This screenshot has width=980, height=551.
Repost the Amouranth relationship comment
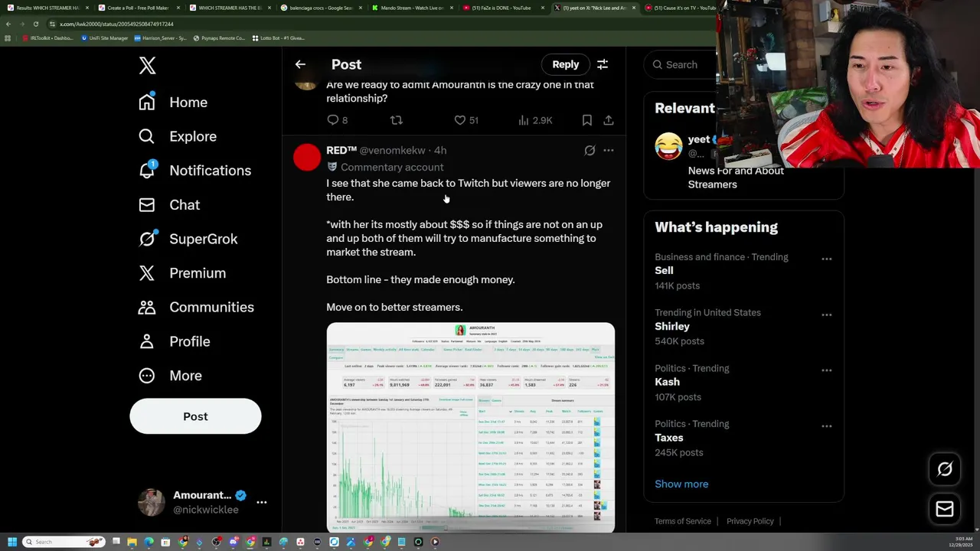click(x=396, y=120)
